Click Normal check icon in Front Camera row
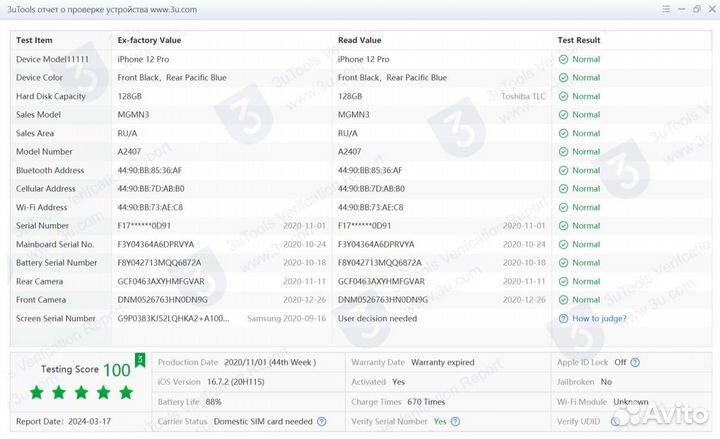720x439 pixels. tap(563, 300)
